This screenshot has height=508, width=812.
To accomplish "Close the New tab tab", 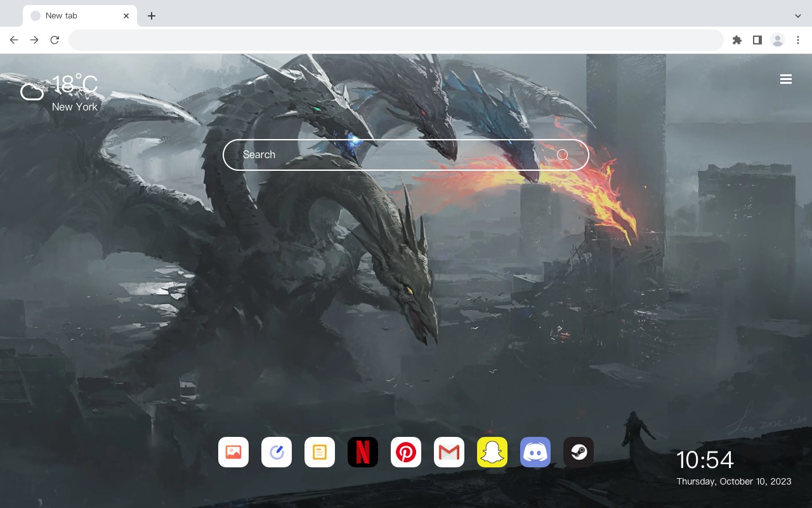I will [x=126, y=16].
